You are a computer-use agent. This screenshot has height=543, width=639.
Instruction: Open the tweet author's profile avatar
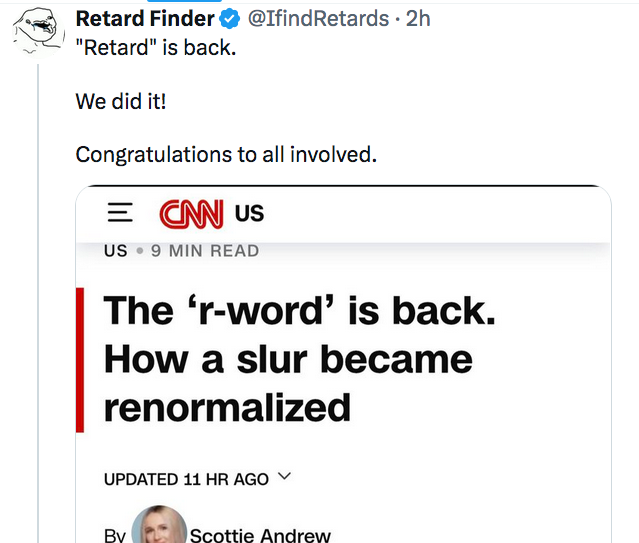39,33
